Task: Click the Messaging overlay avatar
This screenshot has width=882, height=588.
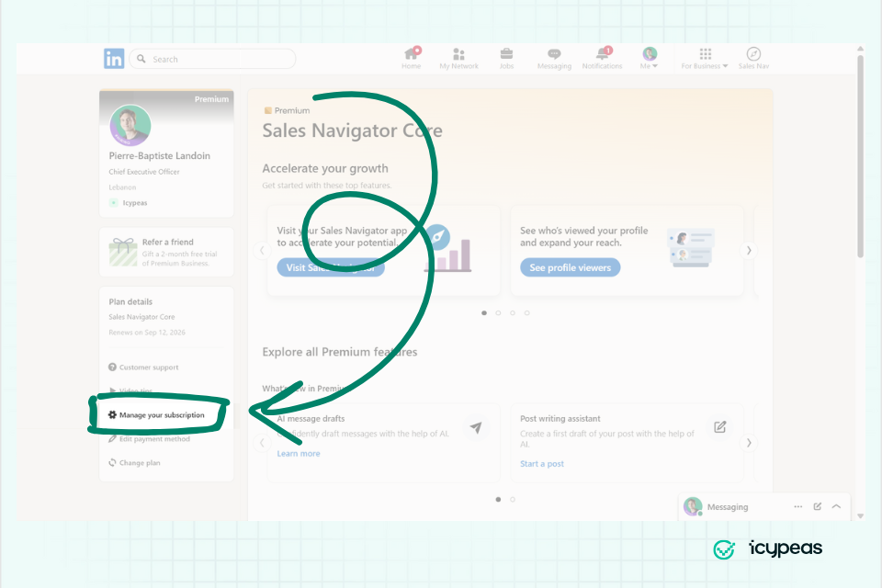Action: (693, 506)
